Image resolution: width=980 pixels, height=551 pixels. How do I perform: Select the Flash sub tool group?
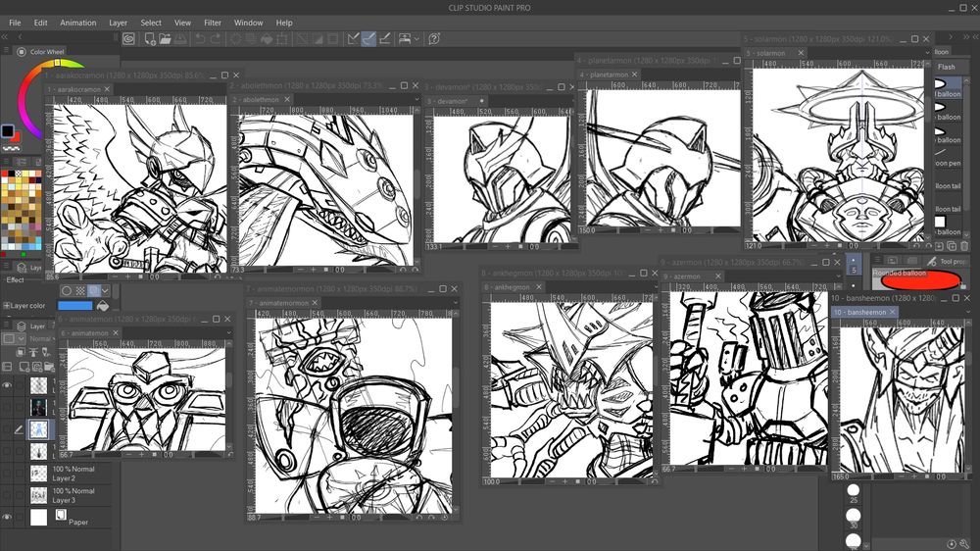click(947, 67)
